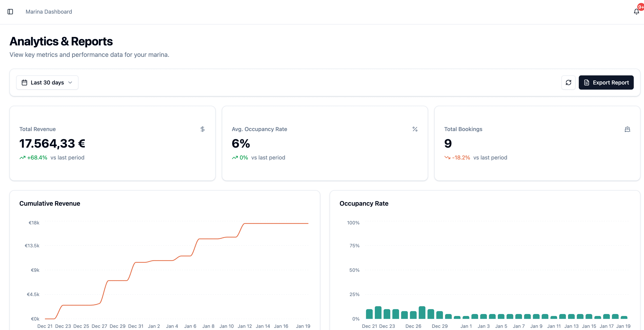Refresh the dashboard data with the sync icon
The height and width of the screenshot is (330, 644).
pyautogui.click(x=569, y=82)
